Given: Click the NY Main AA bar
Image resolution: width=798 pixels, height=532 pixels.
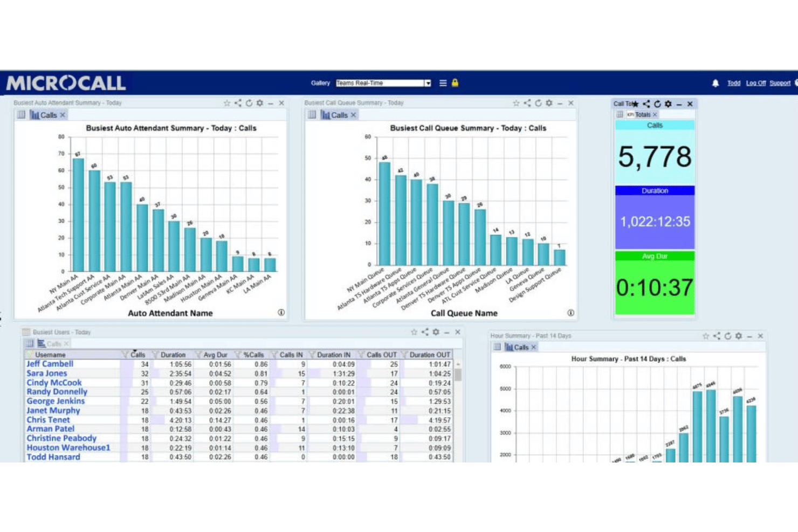Looking at the screenshot, I should point(78,215).
